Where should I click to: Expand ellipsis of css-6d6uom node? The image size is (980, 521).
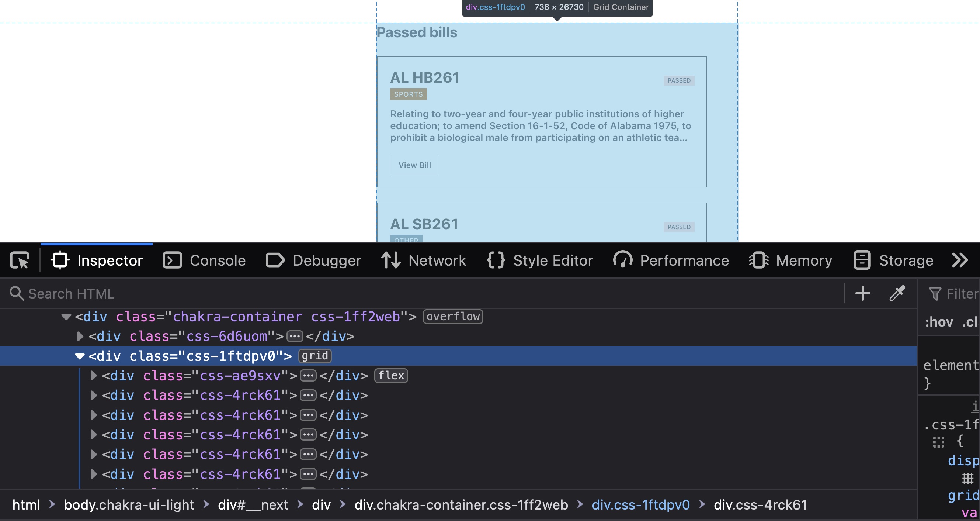click(295, 336)
